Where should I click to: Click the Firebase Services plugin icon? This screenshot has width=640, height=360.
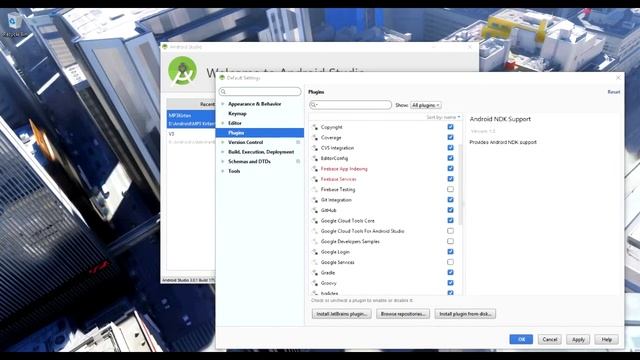(x=315, y=179)
